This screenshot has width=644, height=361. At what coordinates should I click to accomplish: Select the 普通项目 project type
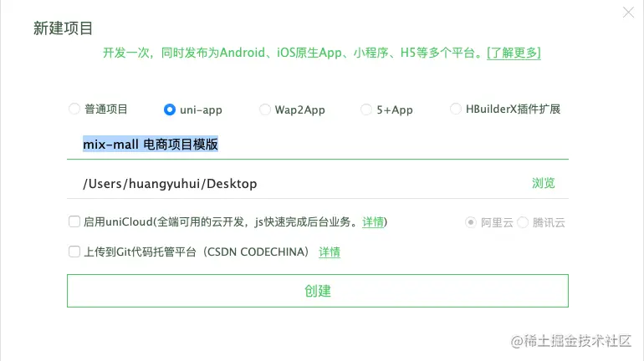point(74,109)
